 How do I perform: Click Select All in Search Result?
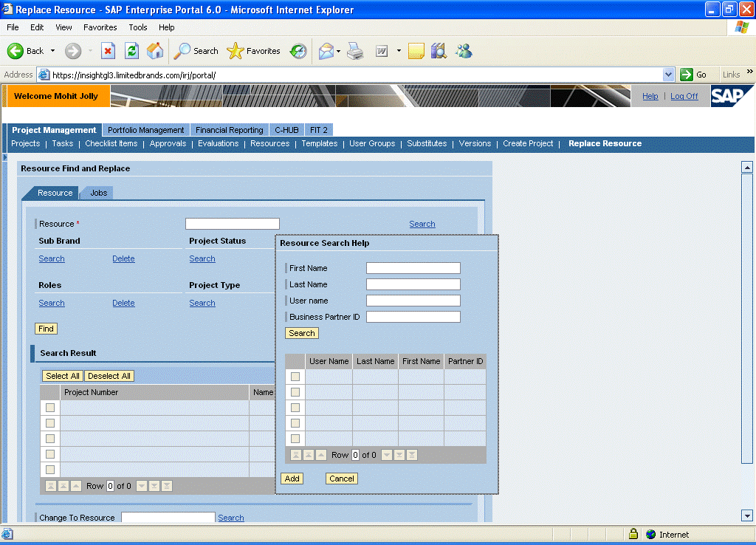coord(63,376)
